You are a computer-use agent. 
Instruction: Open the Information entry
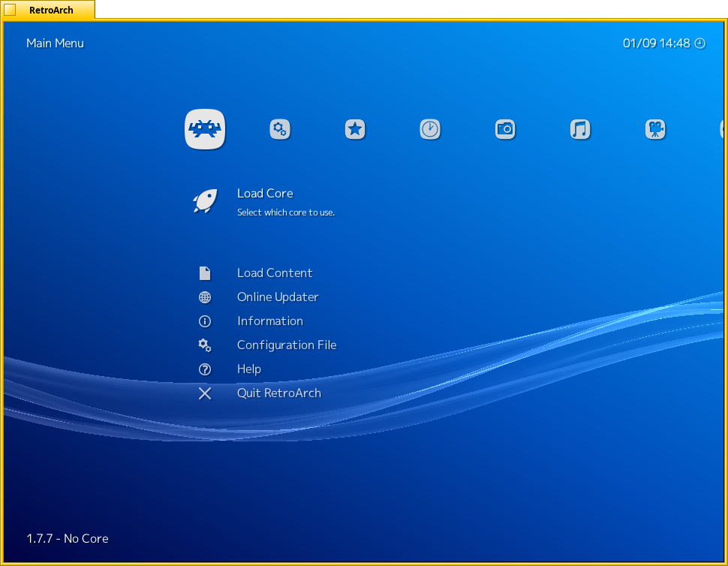pos(270,321)
